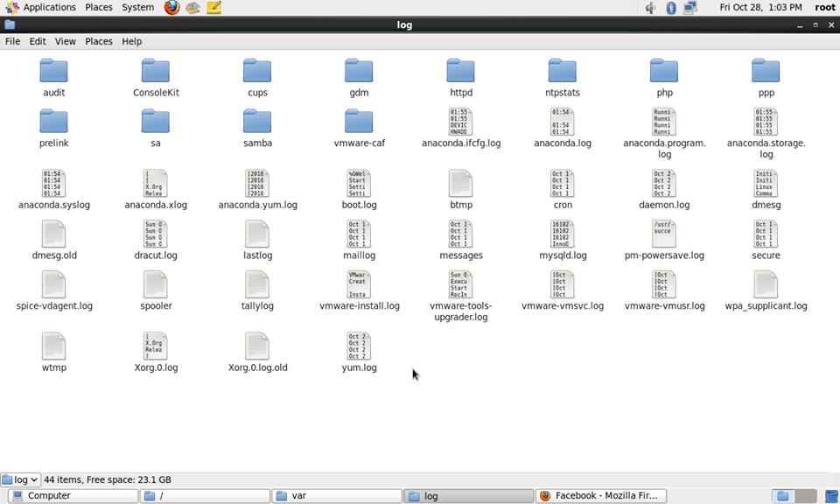This screenshot has width=840, height=504.
Task: Select the vmware-install.log file
Action: pos(359,285)
